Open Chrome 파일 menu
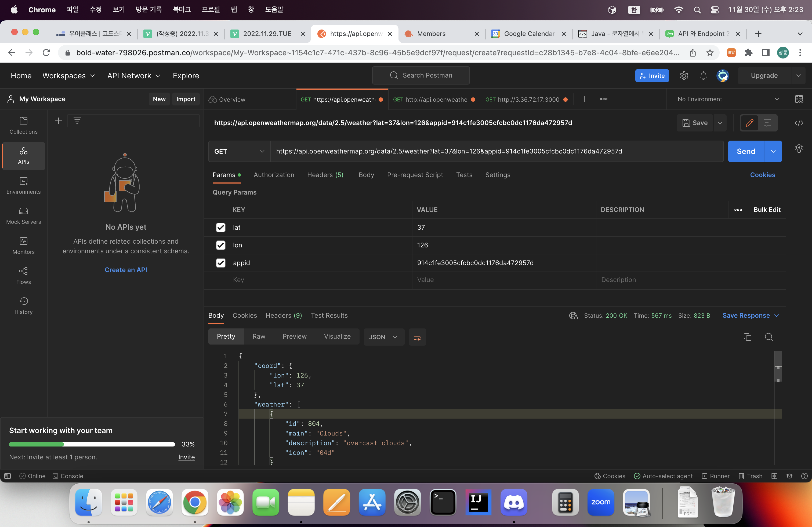The image size is (812, 527). 72,10
